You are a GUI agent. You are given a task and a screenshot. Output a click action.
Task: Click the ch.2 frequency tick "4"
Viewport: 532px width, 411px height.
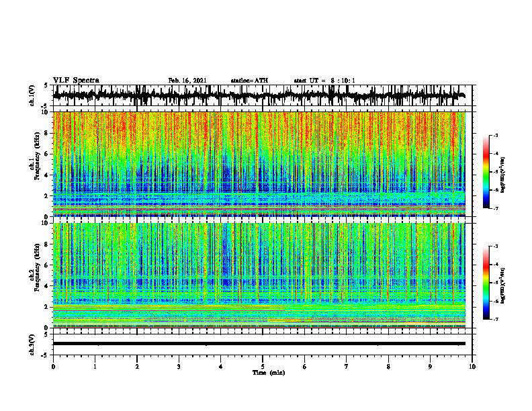(46, 286)
